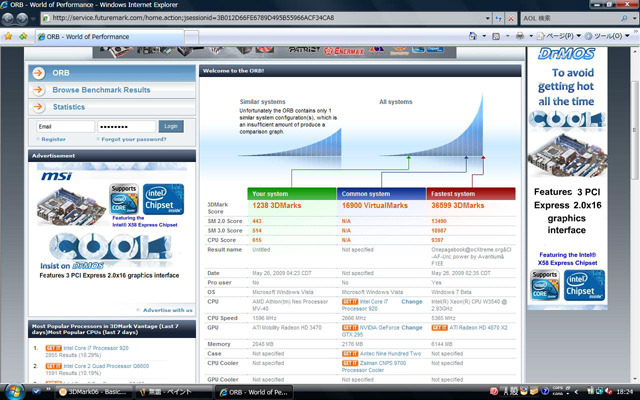
Task: Switch to 3DMark06 - Basic taskbar window
Action: [93, 392]
